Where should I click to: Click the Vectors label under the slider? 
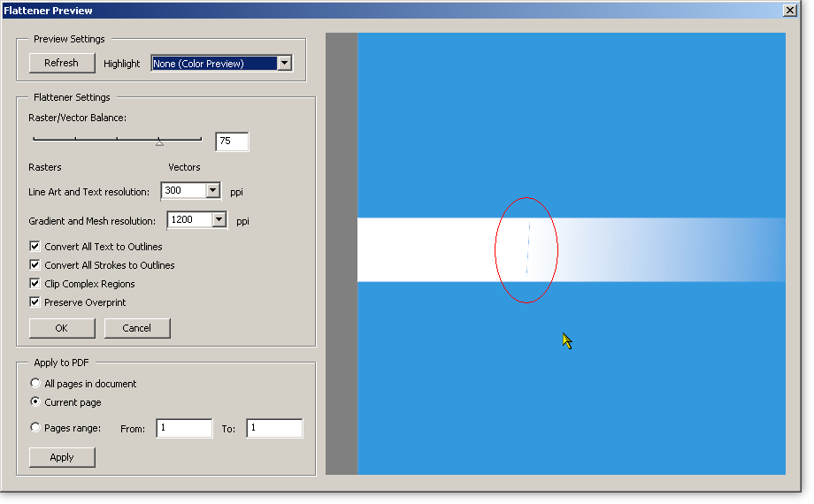pyautogui.click(x=184, y=167)
